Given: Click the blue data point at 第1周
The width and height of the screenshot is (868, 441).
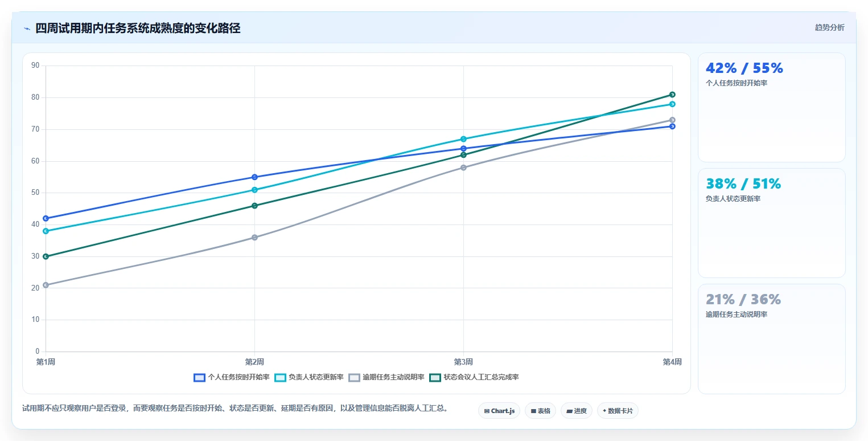Looking at the screenshot, I should pyautogui.click(x=46, y=218).
